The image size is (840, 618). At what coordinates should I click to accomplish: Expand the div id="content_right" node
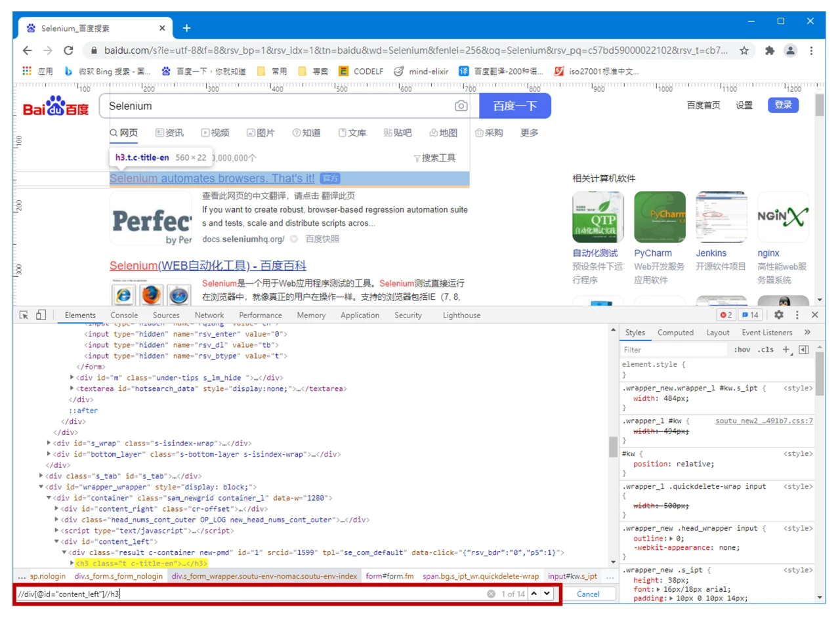coord(57,508)
